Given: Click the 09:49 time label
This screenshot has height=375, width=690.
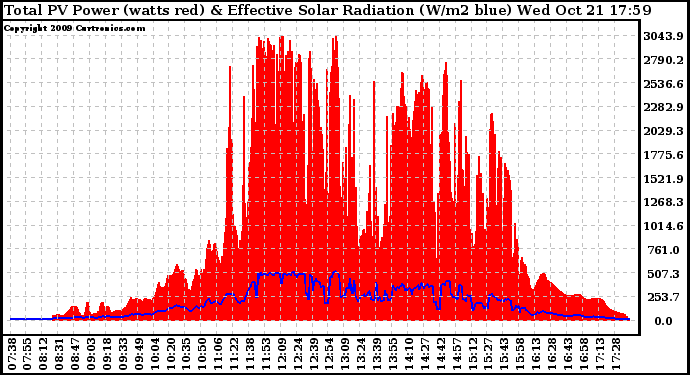Looking at the screenshot, I should point(139,354).
